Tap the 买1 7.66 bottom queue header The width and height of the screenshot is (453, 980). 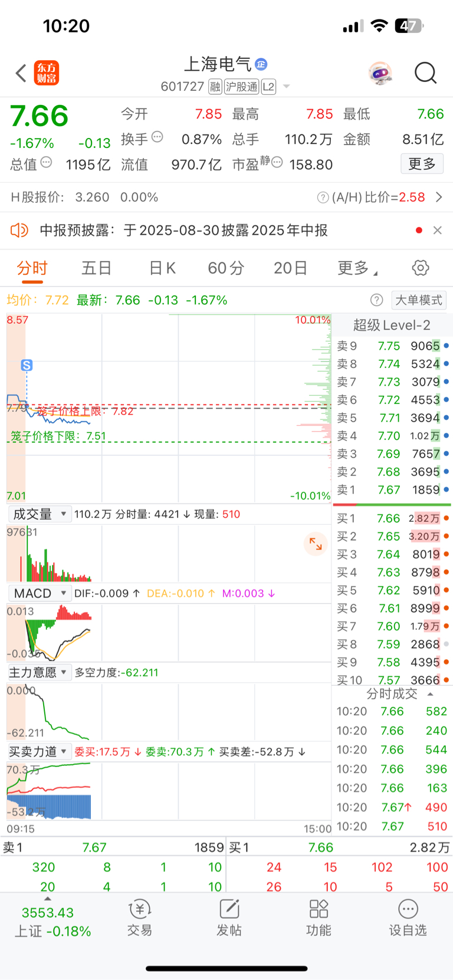coord(340,847)
